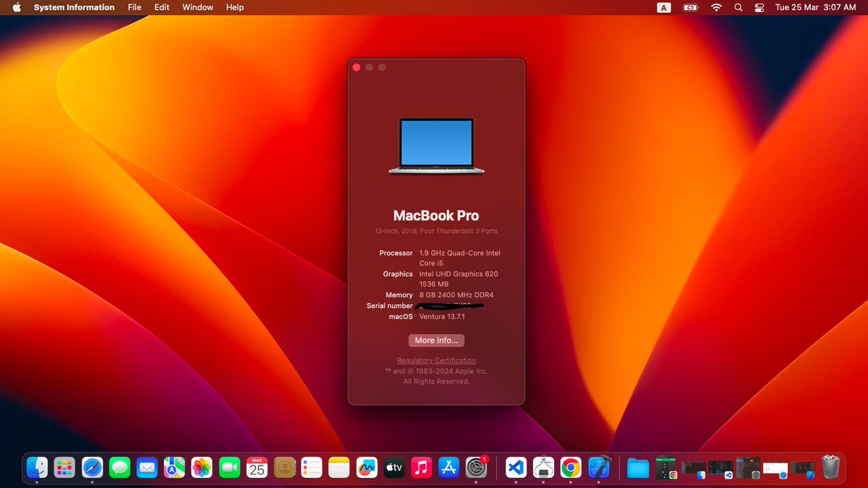Open Wi-Fi menu in menu bar
The width and height of the screenshot is (868, 488).
tap(716, 7)
